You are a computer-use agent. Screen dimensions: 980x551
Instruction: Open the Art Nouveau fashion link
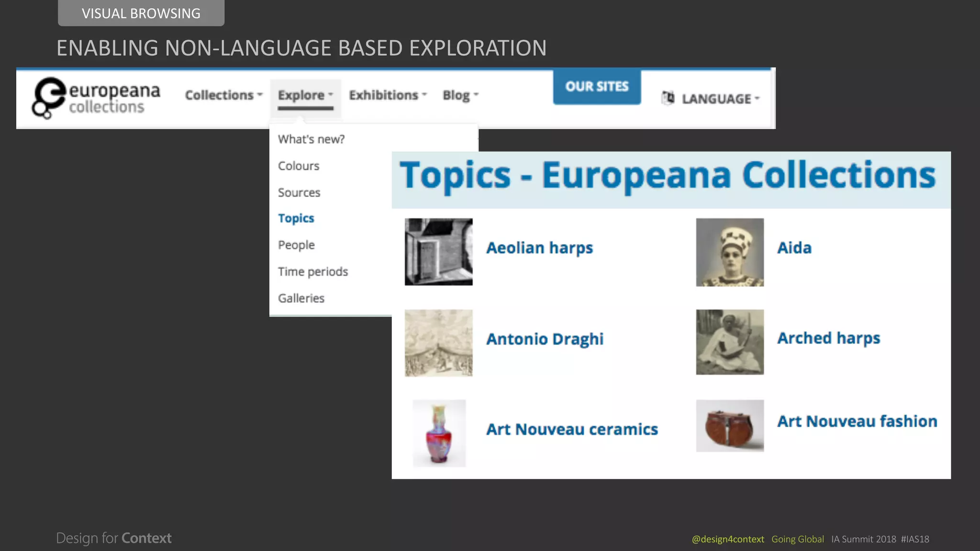[x=857, y=421]
